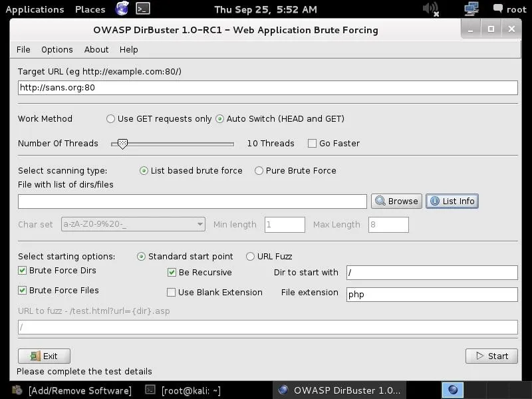Open the About menu
The image size is (532, 399).
tap(96, 49)
